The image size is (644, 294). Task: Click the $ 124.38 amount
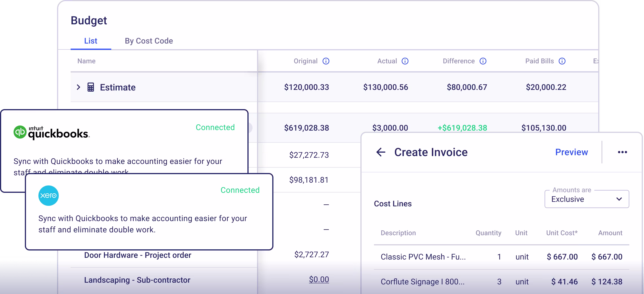pyautogui.click(x=607, y=282)
